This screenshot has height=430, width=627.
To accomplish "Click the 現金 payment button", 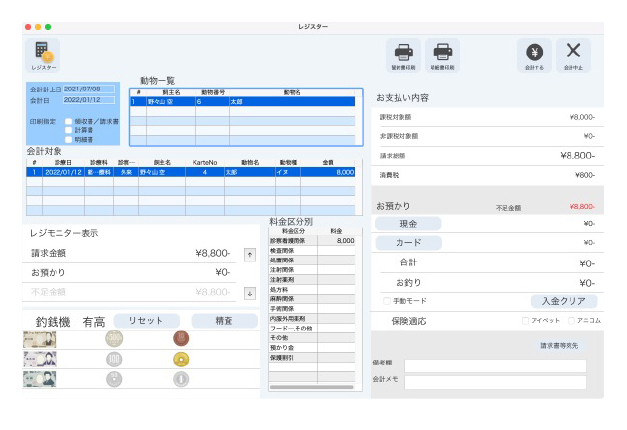I will [x=408, y=224].
